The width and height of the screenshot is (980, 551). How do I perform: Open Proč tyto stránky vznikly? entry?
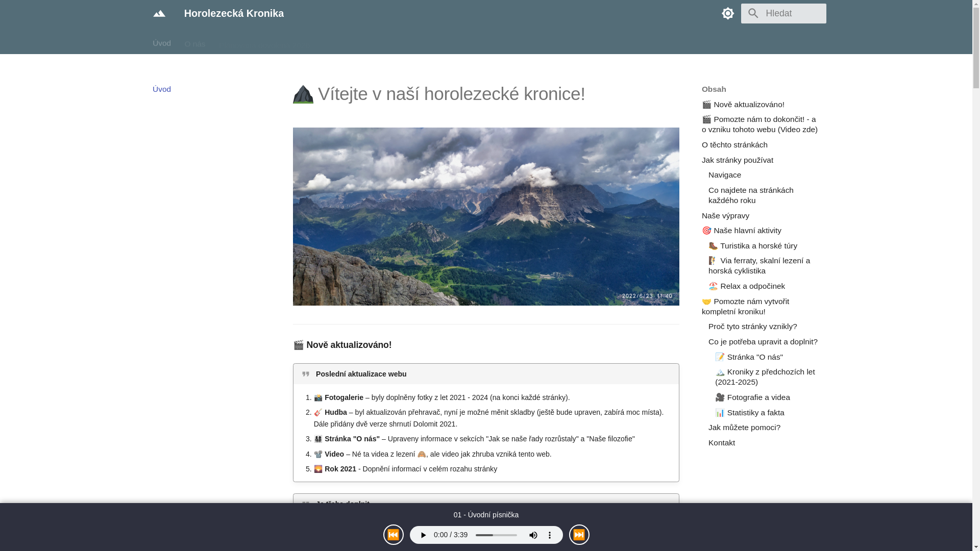753,327
